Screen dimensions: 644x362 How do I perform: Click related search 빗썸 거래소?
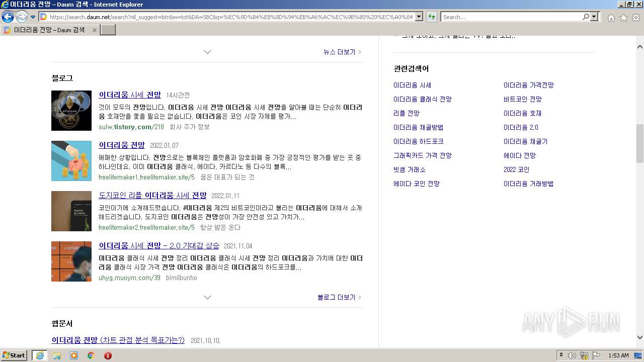410,170
